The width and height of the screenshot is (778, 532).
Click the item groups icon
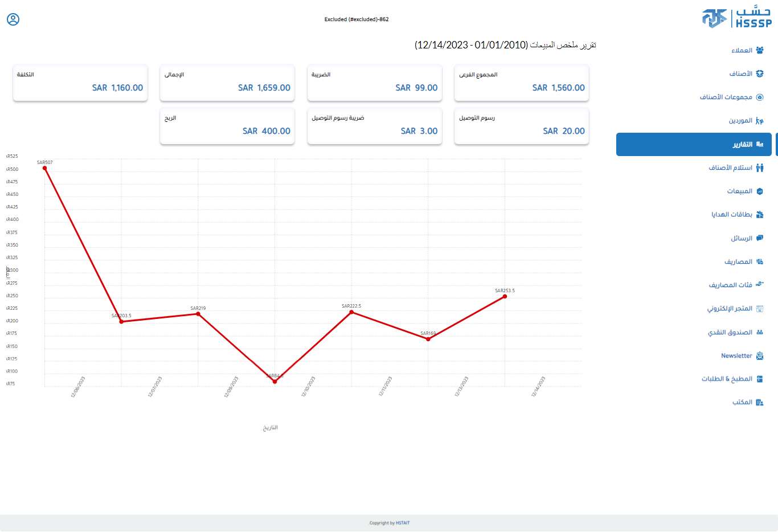759,97
